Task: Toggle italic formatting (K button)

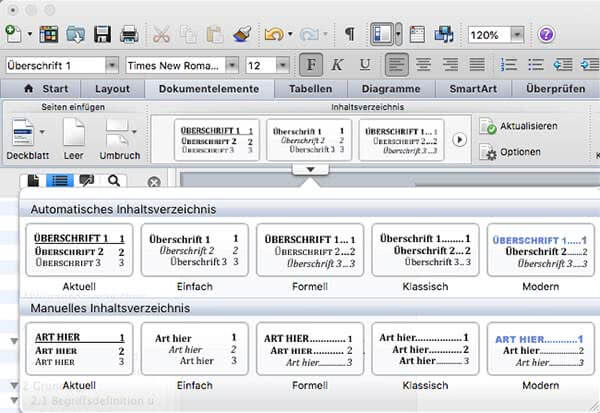Action: tap(338, 65)
